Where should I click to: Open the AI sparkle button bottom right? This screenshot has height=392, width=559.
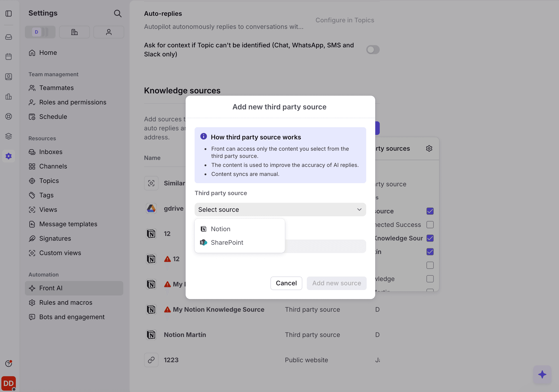[x=543, y=374]
